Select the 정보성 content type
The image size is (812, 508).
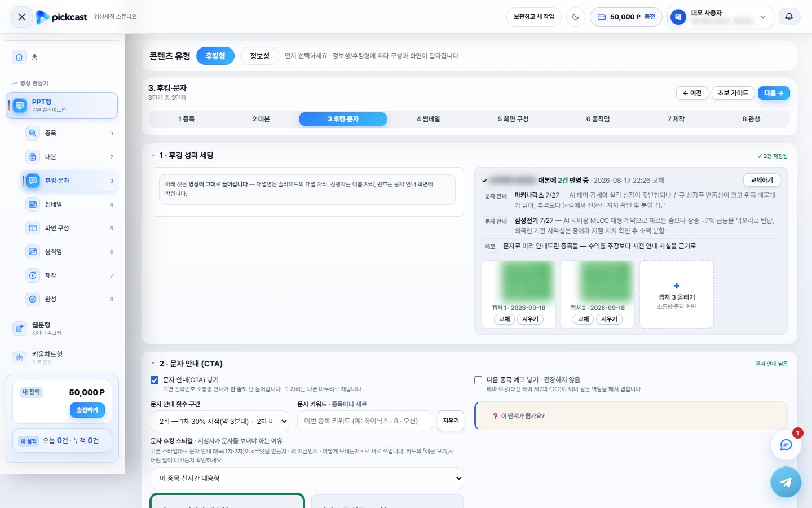tap(260, 56)
